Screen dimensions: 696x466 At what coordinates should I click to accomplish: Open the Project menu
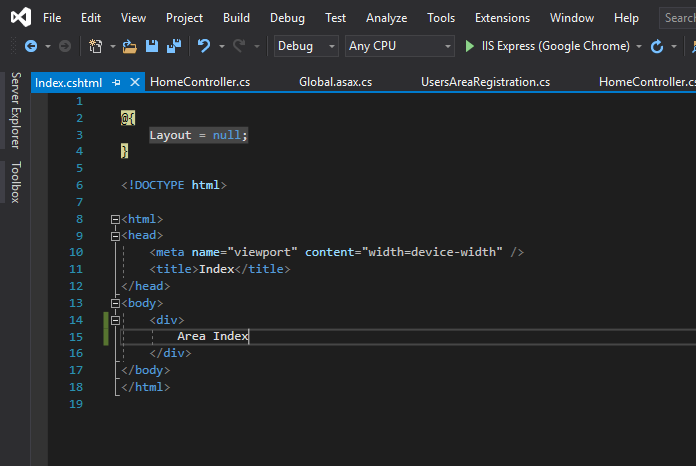click(x=184, y=18)
